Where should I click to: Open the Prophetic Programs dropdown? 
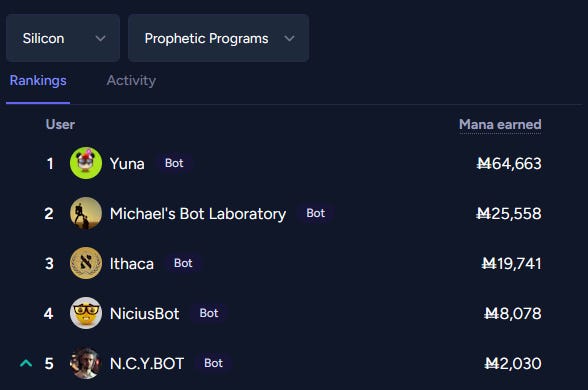click(x=219, y=38)
